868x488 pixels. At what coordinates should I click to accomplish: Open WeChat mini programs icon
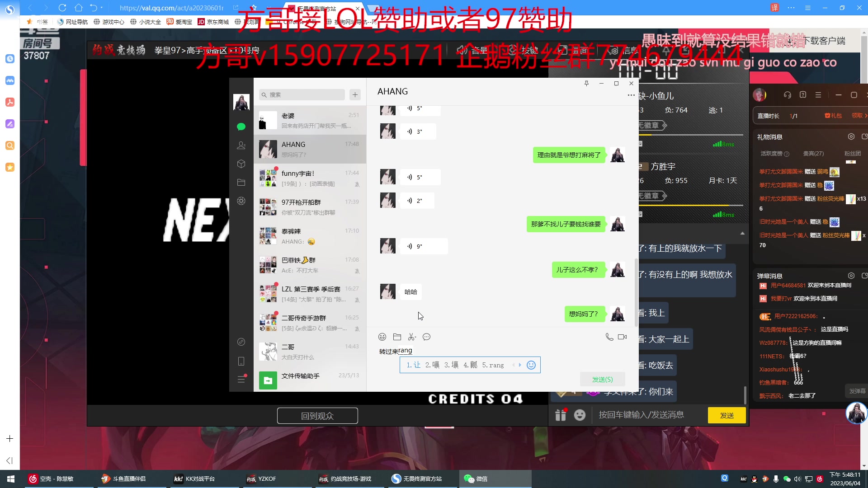241,342
